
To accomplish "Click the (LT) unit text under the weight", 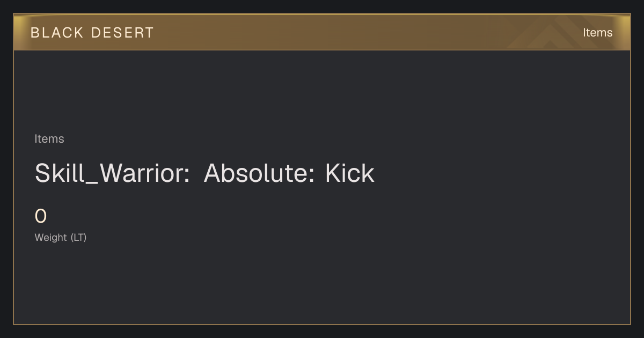I will coord(78,237).
